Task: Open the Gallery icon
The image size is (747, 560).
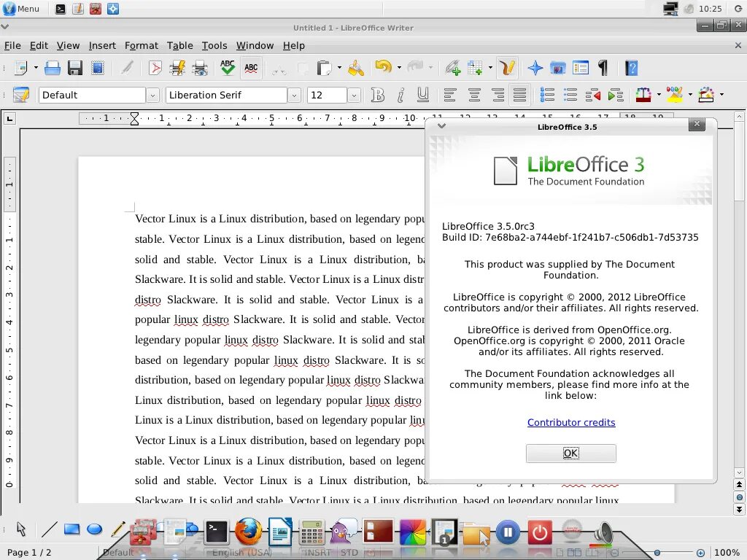Action: (558, 68)
